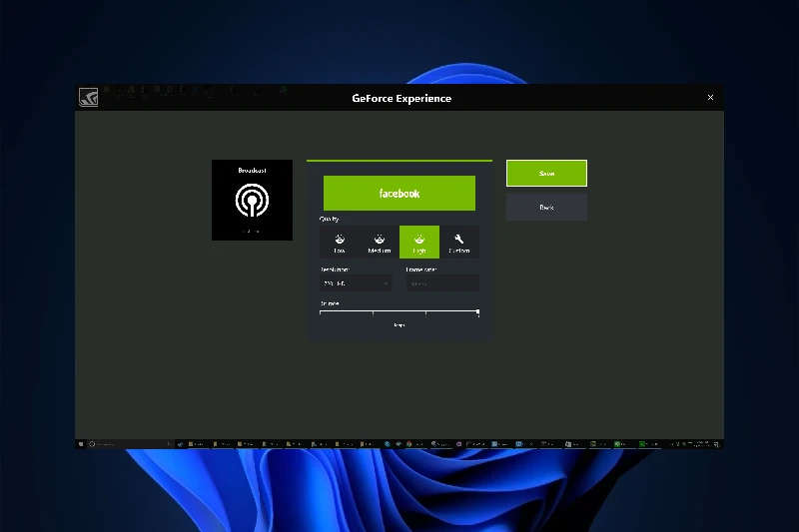Choose the High quality preset

419,242
